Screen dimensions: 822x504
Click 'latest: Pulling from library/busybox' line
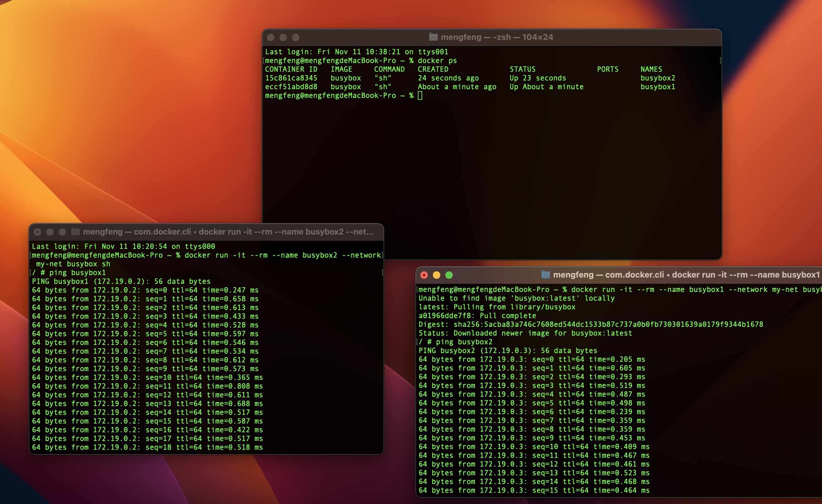[497, 307]
